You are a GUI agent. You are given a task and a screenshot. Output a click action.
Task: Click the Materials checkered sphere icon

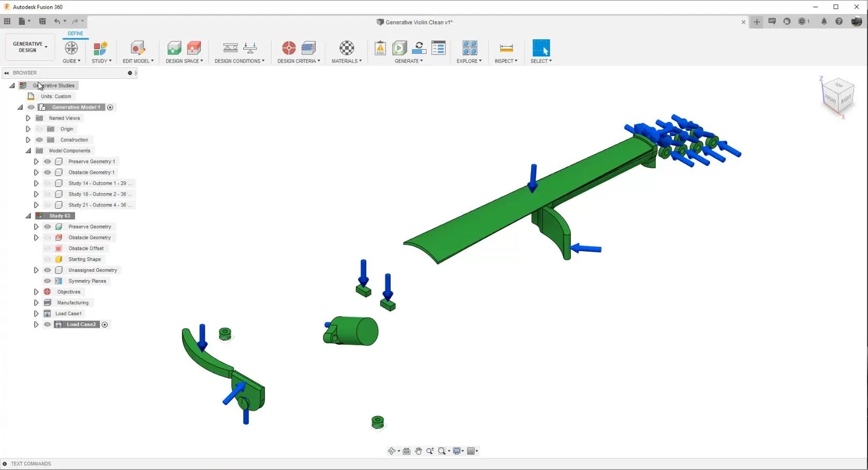point(347,48)
